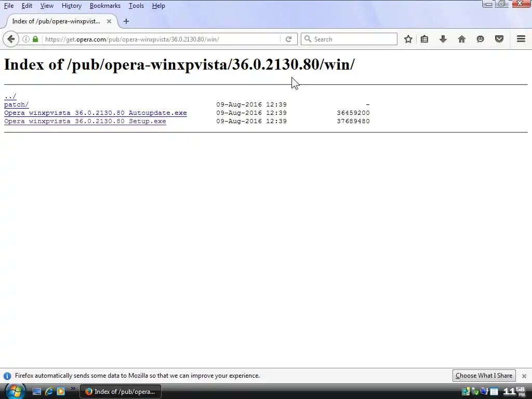
Task: Click the Choose What I Share button
Action: coord(484,376)
